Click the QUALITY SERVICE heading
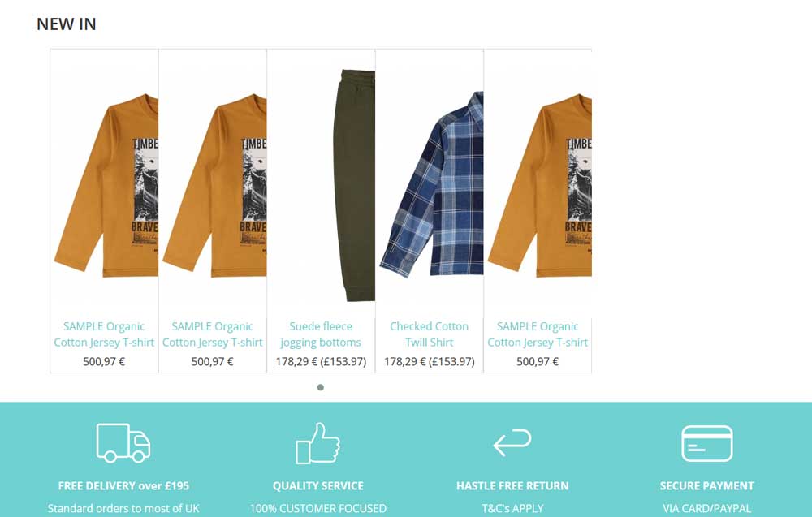Screen dimensions: 812x517 tap(318, 486)
